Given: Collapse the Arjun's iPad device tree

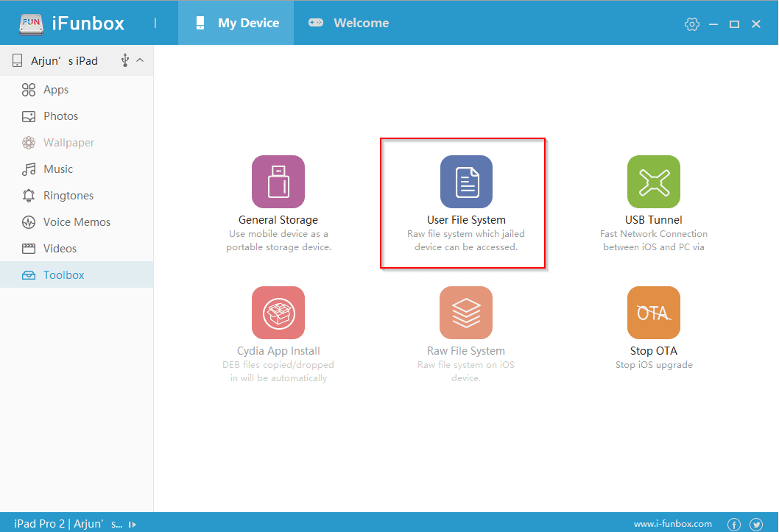Looking at the screenshot, I should 140,60.
